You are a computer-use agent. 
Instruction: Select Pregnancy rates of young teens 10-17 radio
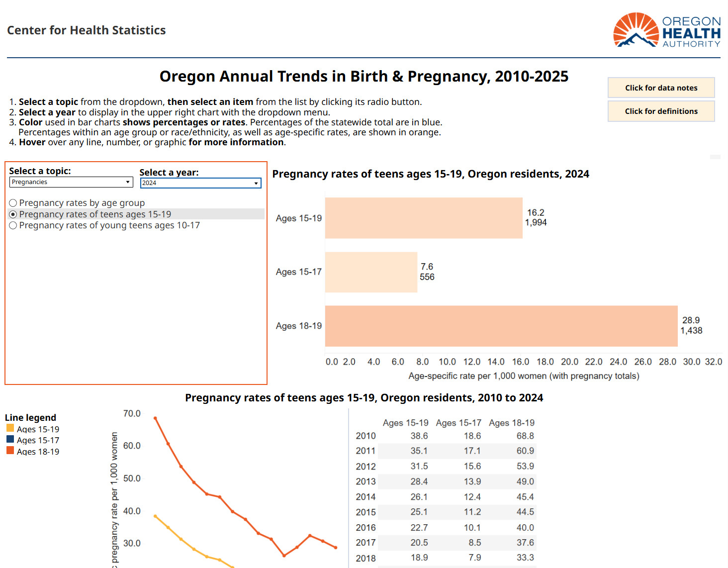pyautogui.click(x=13, y=225)
